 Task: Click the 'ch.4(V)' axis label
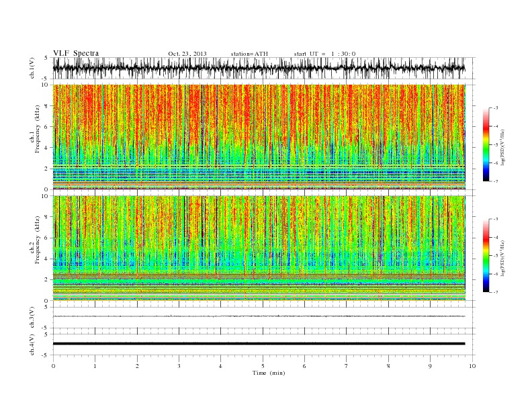click(32, 345)
